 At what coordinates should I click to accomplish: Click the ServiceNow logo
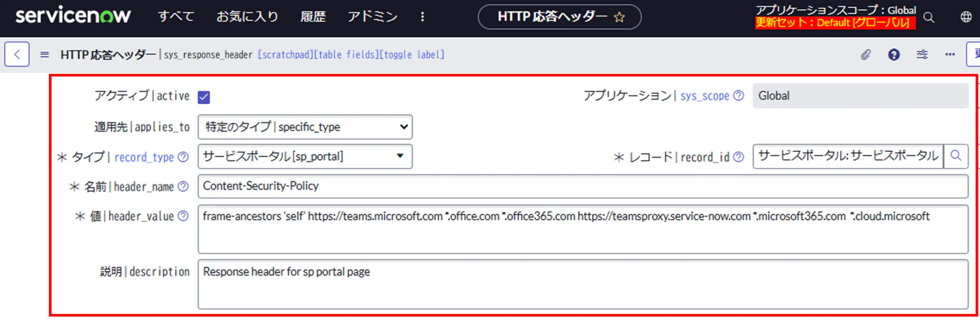[73, 16]
